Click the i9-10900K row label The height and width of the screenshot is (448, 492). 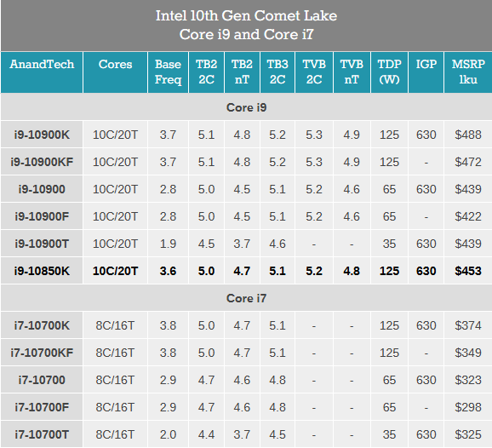42,135
